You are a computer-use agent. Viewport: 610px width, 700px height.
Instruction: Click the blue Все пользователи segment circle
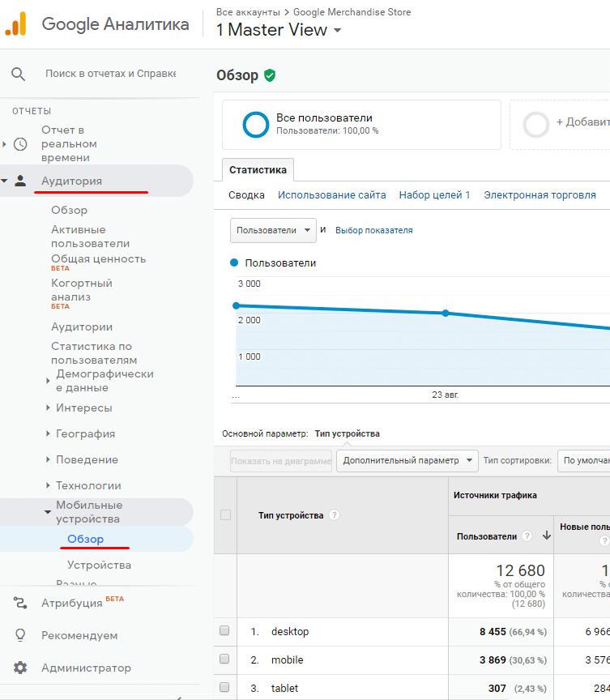coord(256,124)
